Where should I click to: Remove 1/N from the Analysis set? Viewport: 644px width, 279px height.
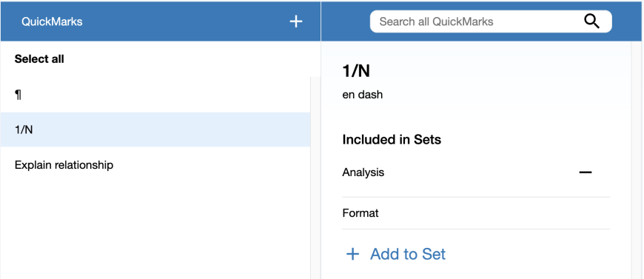click(586, 172)
